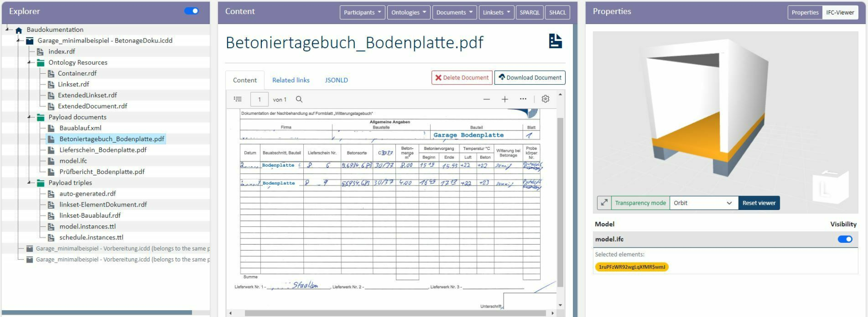
Task: Click the folder icon of Payload documents
Action: pyautogui.click(x=41, y=117)
